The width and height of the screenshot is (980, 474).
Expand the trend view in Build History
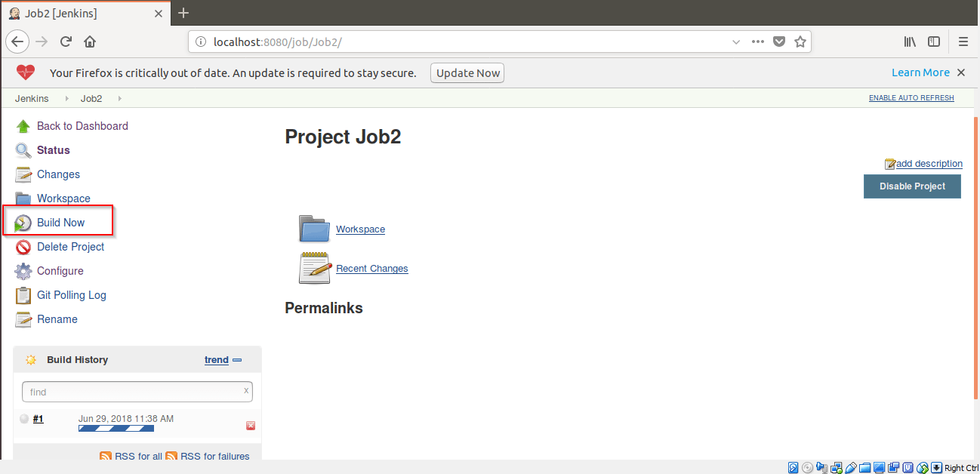pos(217,360)
